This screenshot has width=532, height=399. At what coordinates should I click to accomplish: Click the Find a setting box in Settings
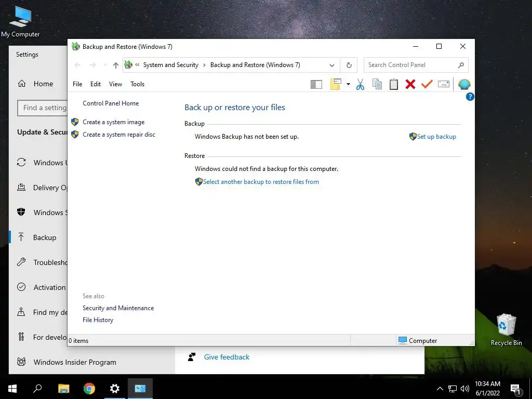tap(43, 108)
